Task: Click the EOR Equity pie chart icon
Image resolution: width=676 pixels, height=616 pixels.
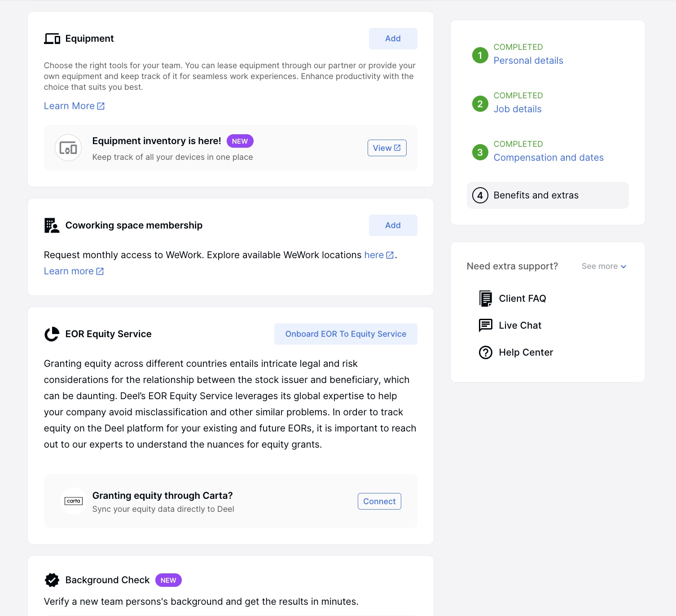Action: coord(52,334)
